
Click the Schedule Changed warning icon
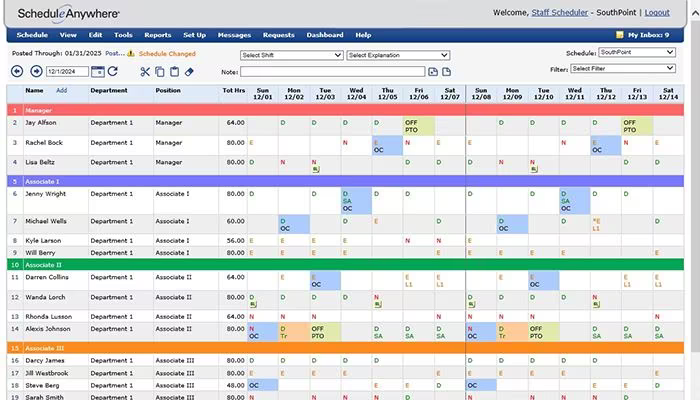[x=131, y=54]
